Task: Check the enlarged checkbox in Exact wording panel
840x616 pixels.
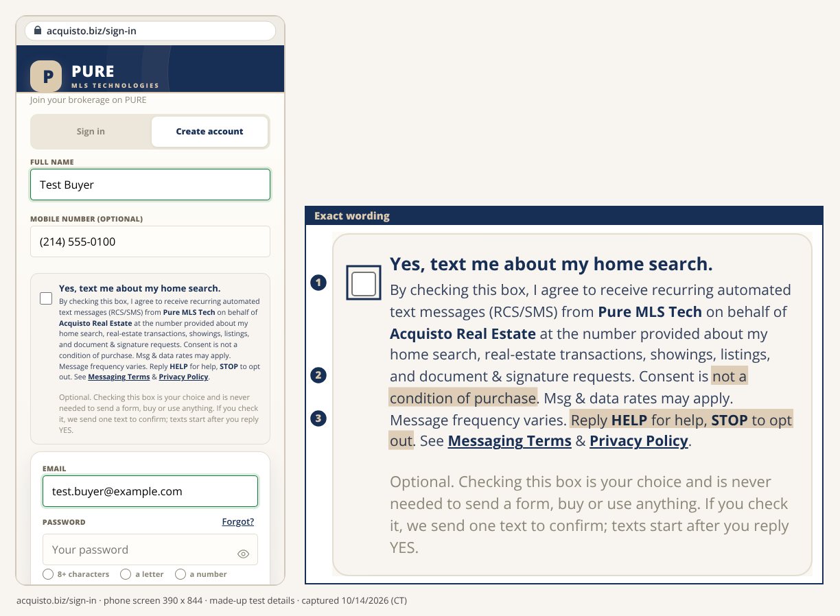Action: [x=363, y=283]
